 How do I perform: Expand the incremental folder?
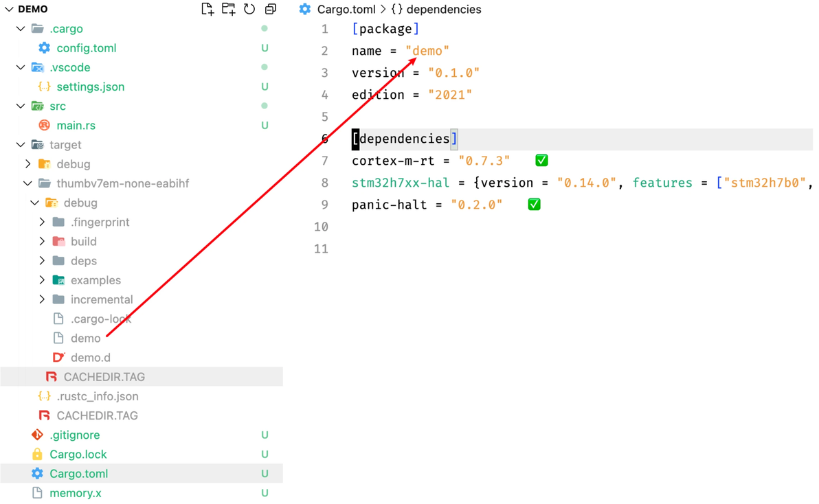click(42, 299)
